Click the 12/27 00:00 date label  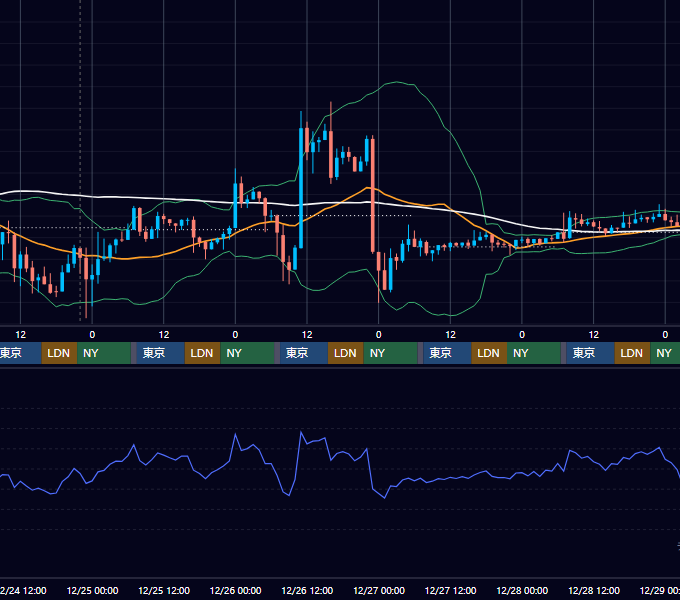coord(379,590)
